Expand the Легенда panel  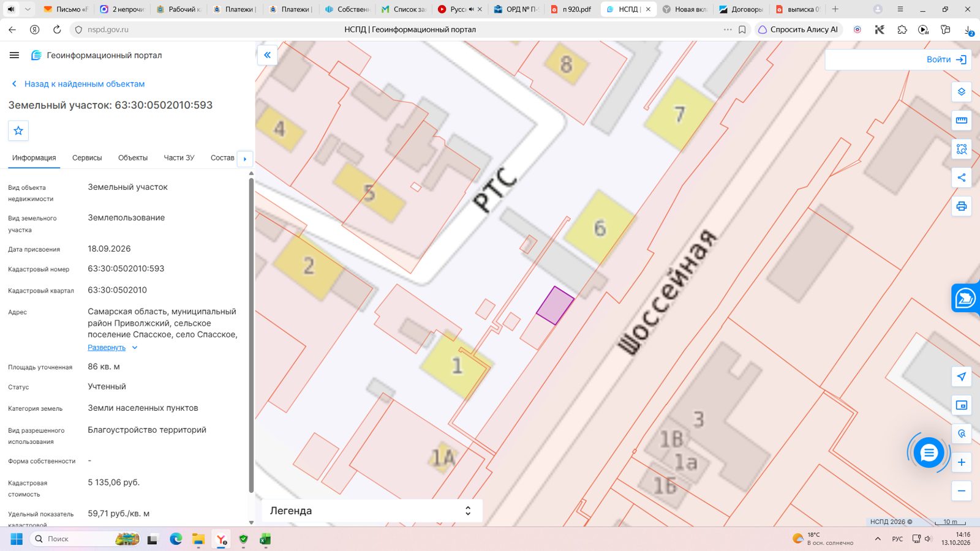click(x=372, y=511)
